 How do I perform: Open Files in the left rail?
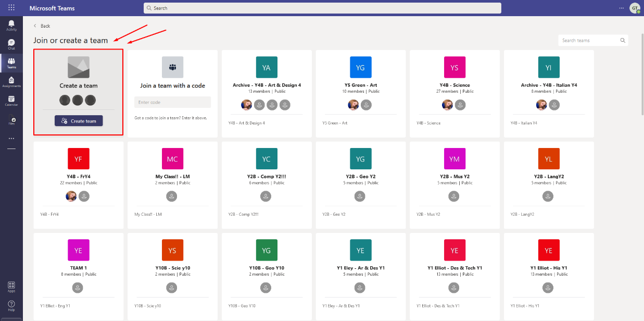(x=11, y=120)
